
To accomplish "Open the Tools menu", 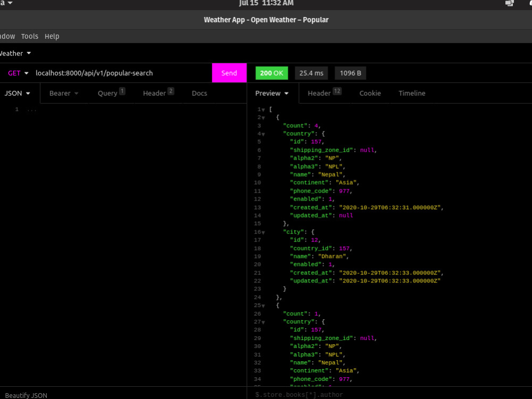I will (29, 36).
